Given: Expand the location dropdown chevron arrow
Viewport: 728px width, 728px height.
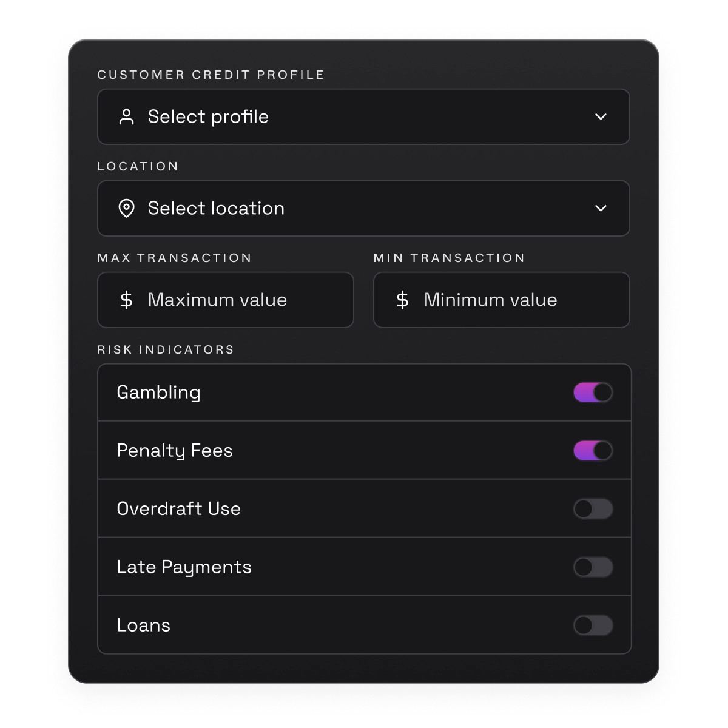Looking at the screenshot, I should (x=601, y=209).
